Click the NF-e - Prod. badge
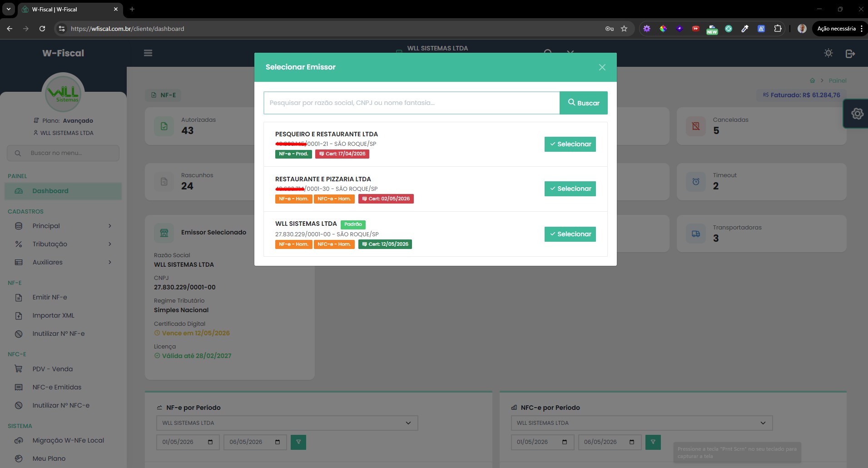 293,154
